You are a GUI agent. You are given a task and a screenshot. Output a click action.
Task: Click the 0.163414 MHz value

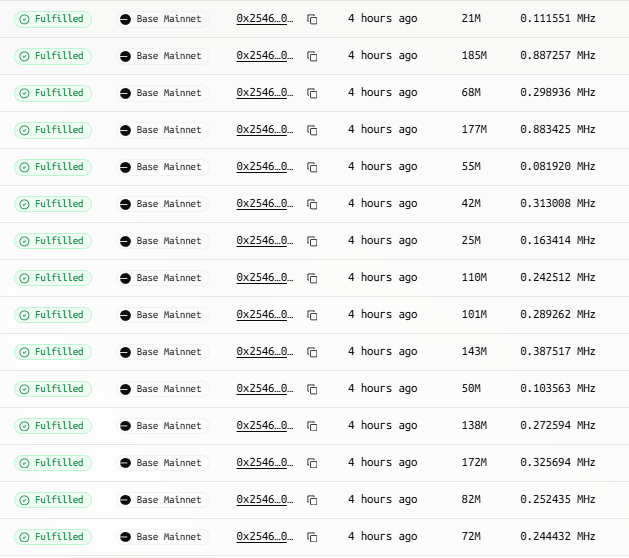[x=558, y=240]
